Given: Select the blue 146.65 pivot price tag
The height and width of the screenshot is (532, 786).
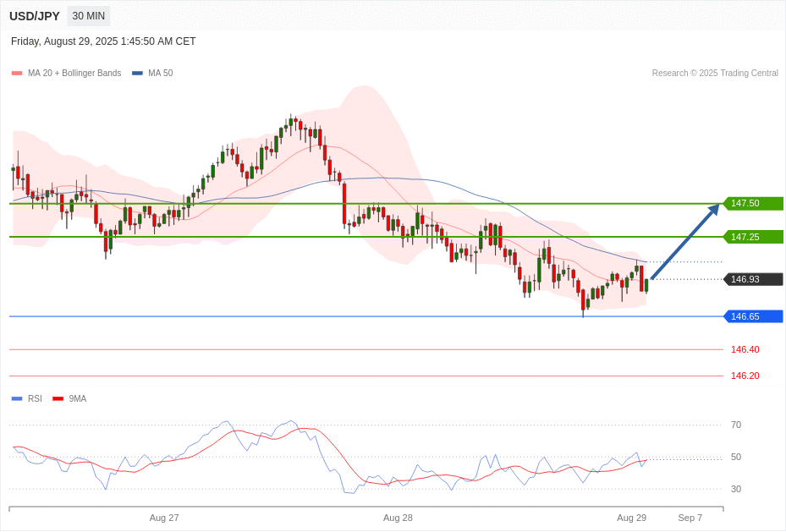Looking at the screenshot, I should pos(752,316).
